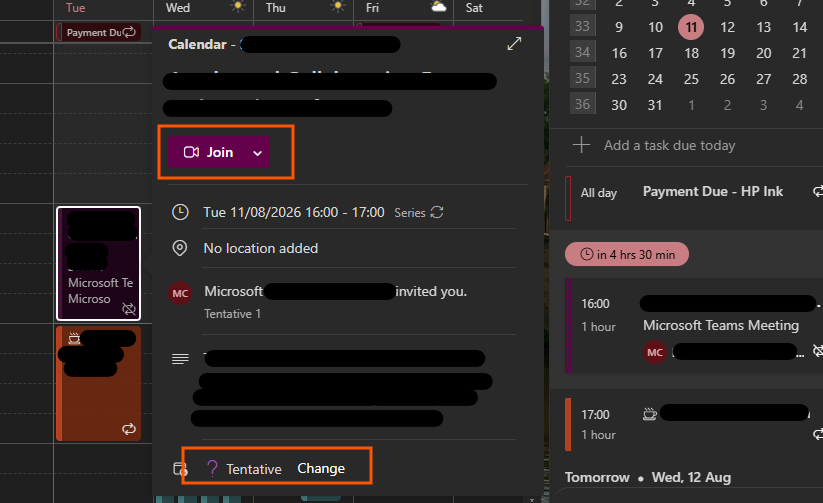The height and width of the screenshot is (503, 823).
Task: Click the Thu column header
Action: click(x=276, y=8)
